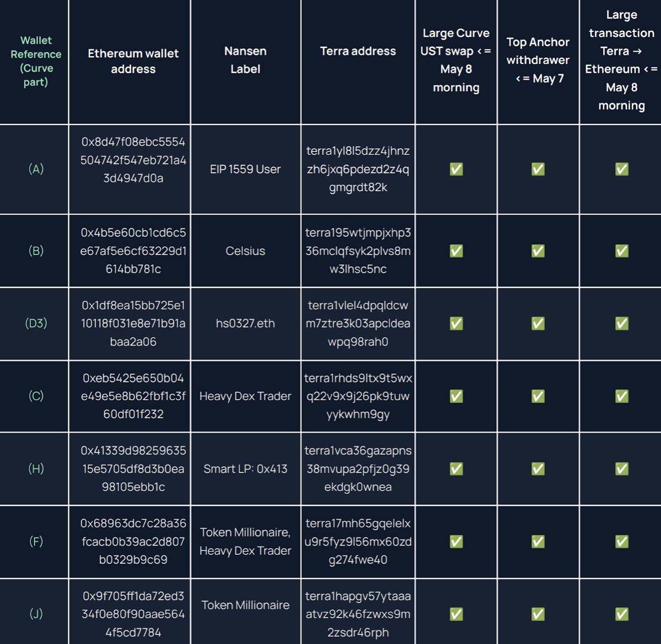Select the Terra address column header
661x644 pixels.
click(x=358, y=51)
